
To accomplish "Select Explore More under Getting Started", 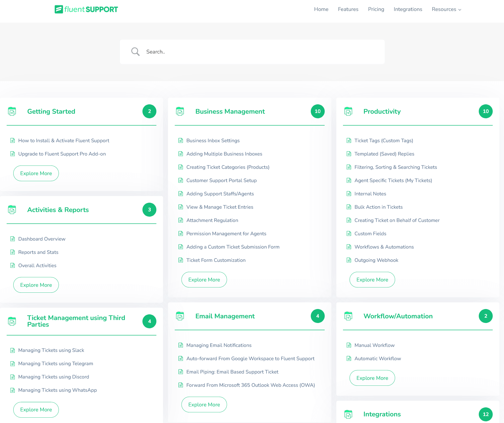I will click(36, 173).
